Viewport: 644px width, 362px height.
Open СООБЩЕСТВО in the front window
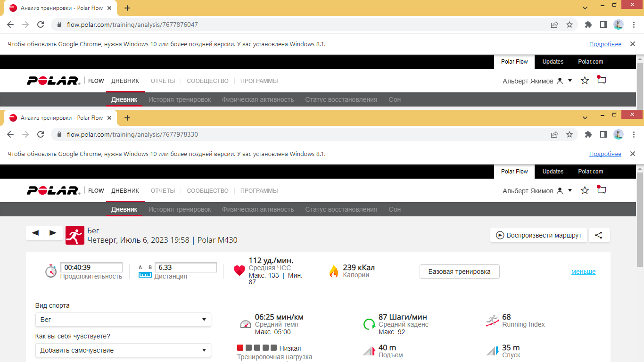click(x=207, y=191)
